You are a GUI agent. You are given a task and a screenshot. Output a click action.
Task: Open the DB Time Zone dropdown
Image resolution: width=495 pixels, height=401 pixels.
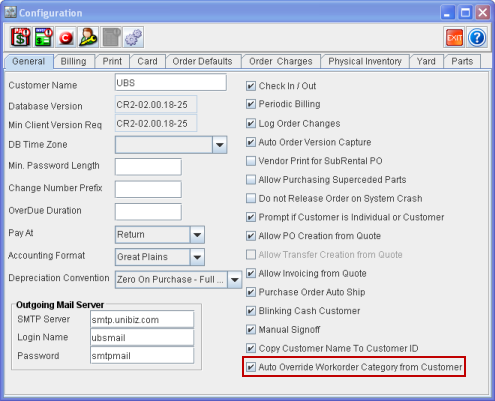(x=220, y=145)
